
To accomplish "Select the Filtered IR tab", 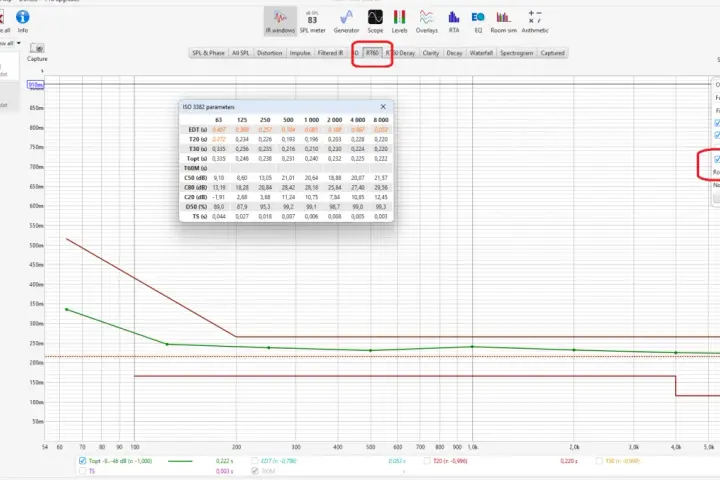I will click(331, 53).
